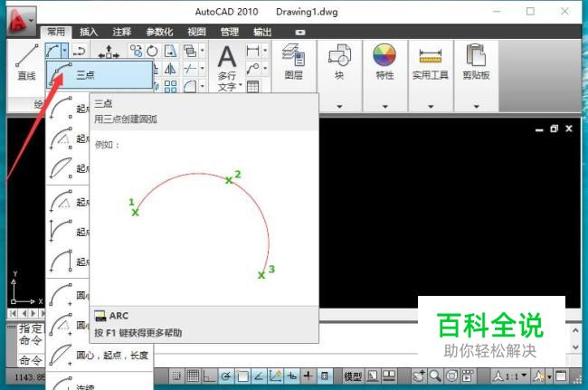Screen dimensions: 588x390
Task: Click the Multiline Text (多行文字) tool
Action: [227, 68]
